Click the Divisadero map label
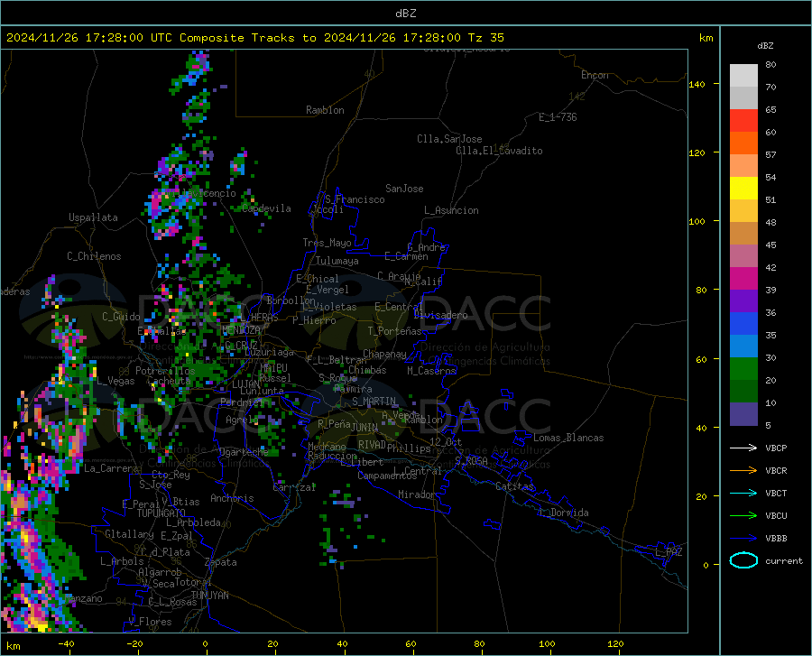This screenshot has width=812, height=656. click(440, 315)
